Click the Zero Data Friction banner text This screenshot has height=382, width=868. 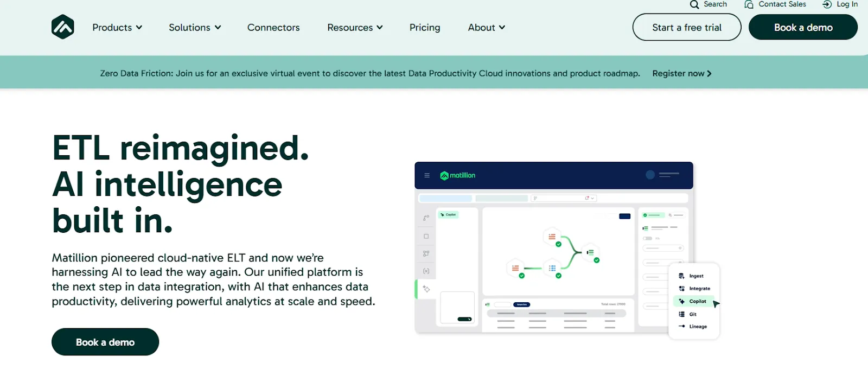(370, 73)
